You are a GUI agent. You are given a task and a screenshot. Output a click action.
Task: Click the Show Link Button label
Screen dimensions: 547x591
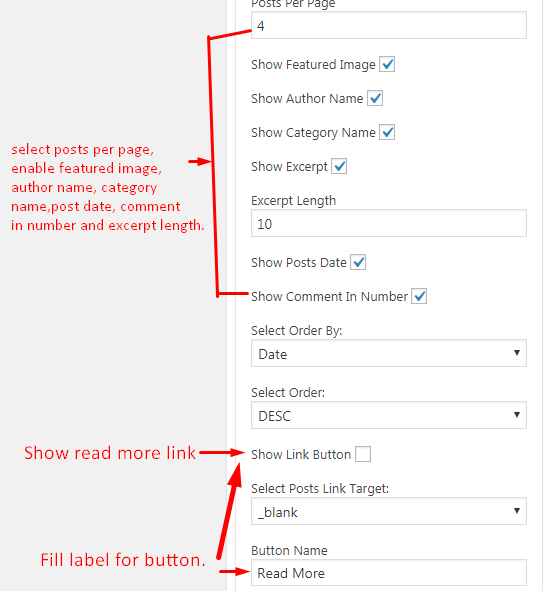[301, 455]
